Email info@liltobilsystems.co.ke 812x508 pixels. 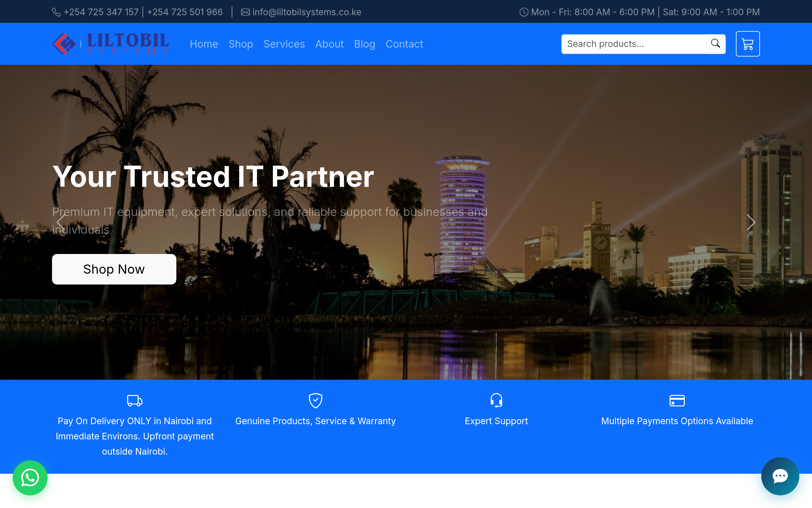tap(307, 12)
